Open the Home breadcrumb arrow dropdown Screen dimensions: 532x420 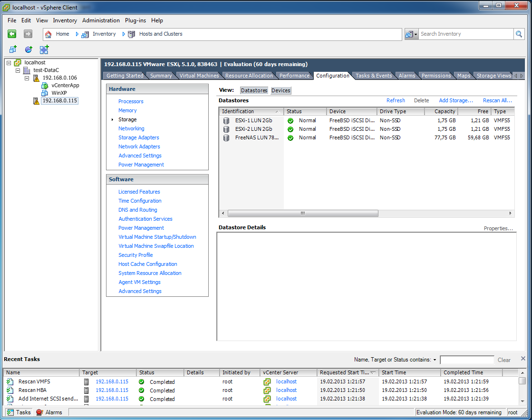77,34
